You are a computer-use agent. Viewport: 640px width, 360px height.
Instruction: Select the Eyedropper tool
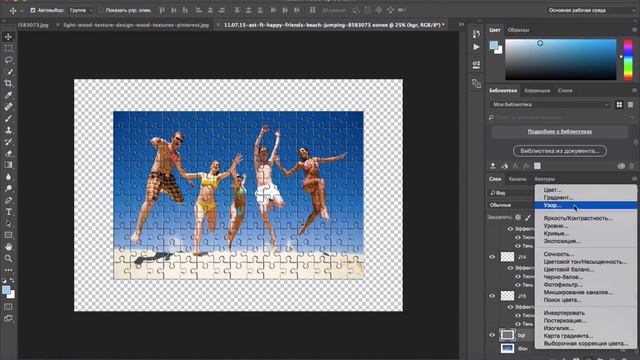[x=8, y=95]
